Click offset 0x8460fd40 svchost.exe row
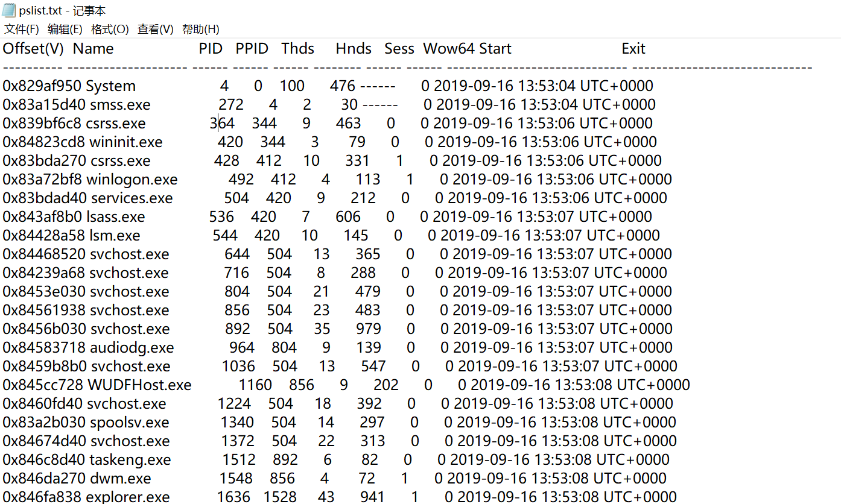Screen dimensions: 841x504 click(x=338, y=404)
